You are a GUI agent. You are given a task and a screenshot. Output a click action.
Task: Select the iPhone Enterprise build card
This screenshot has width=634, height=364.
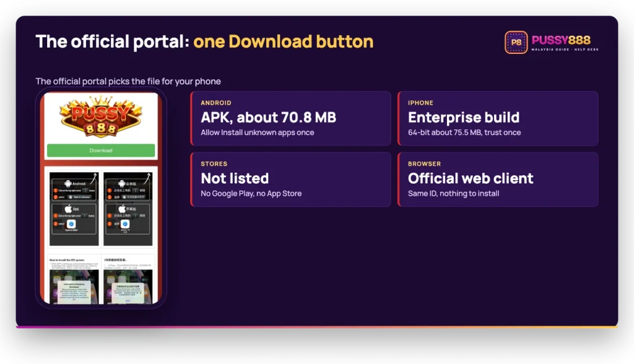(498, 118)
